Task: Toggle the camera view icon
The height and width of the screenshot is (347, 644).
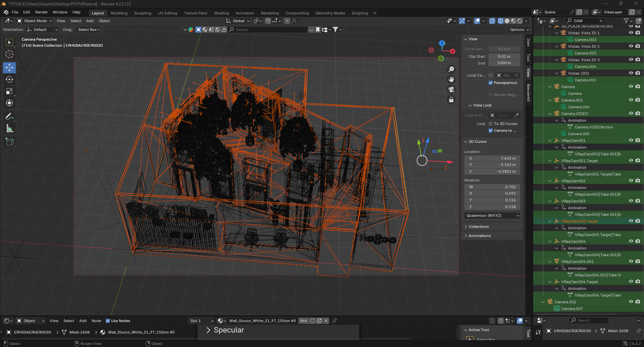Action: pos(451,89)
